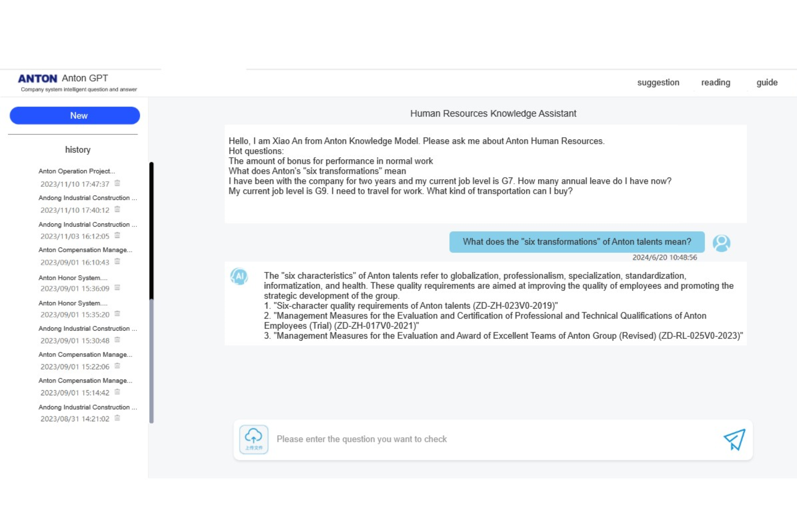Delete history entry dated 2023/09/01 15:22:06

(x=117, y=366)
